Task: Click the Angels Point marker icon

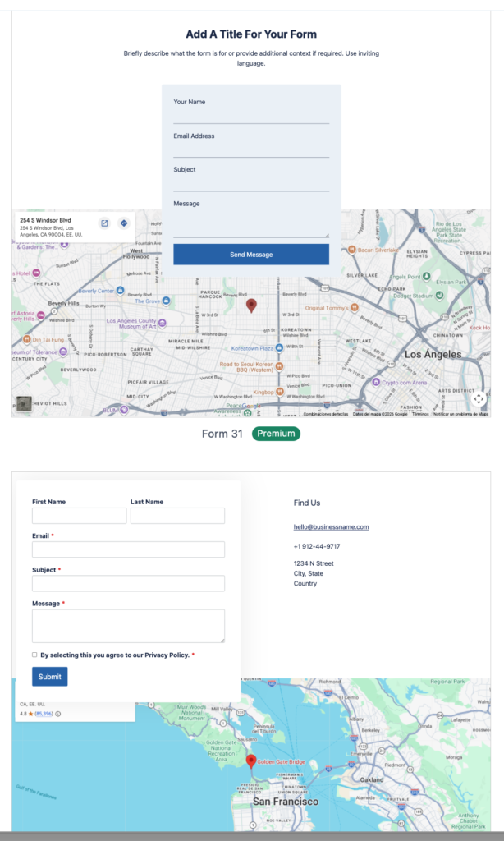Action: 426,276
